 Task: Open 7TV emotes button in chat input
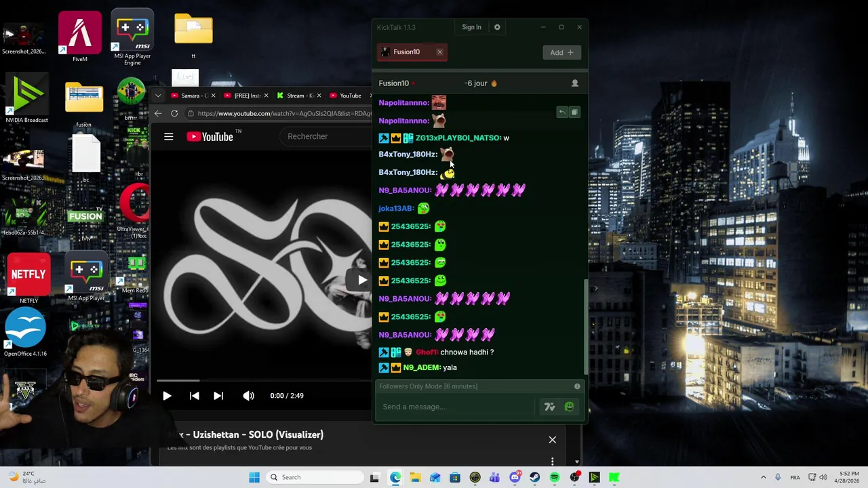coord(549,407)
